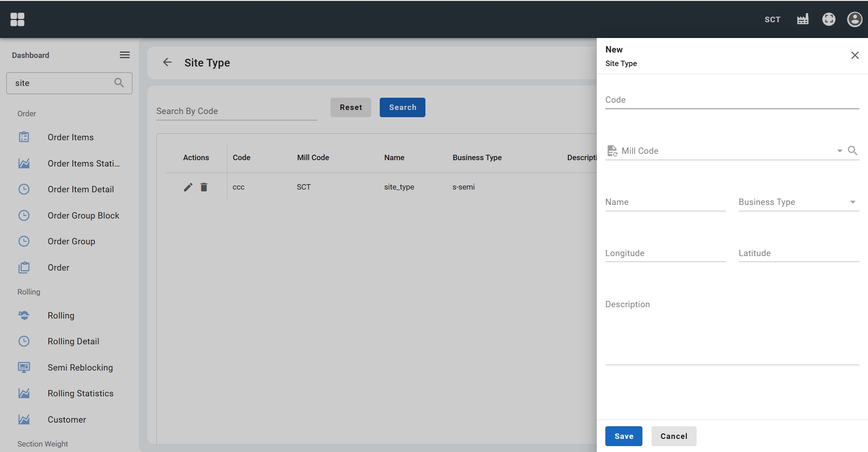Close the New Site Type panel

[x=854, y=55]
